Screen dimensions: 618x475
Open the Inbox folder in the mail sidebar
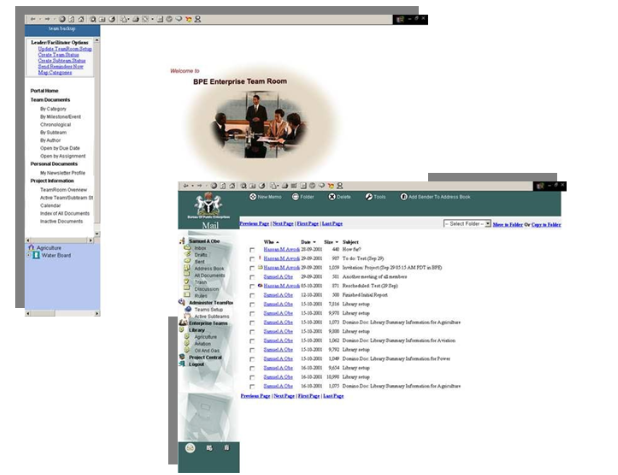click(199, 250)
